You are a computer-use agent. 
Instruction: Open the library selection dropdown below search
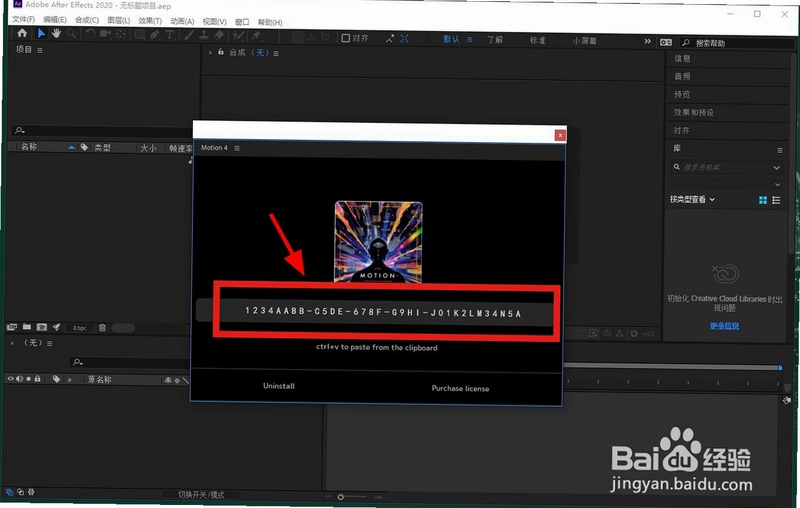[777, 184]
